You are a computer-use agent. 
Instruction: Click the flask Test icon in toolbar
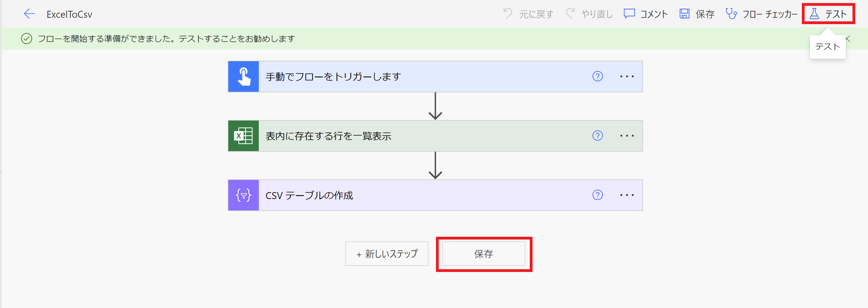[814, 14]
